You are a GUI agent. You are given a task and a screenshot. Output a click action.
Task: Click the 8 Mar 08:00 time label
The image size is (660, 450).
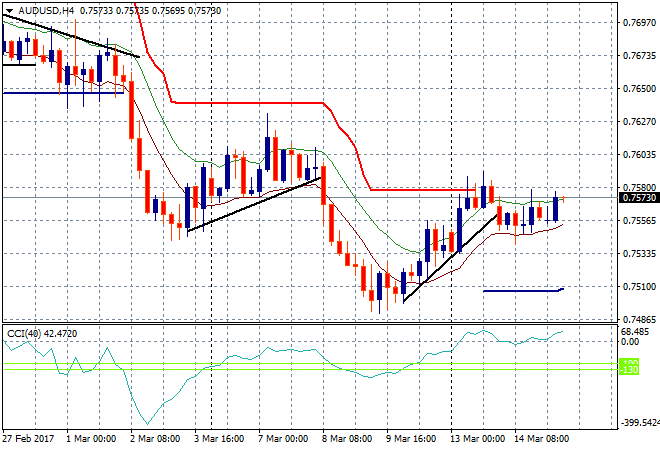tap(347, 439)
